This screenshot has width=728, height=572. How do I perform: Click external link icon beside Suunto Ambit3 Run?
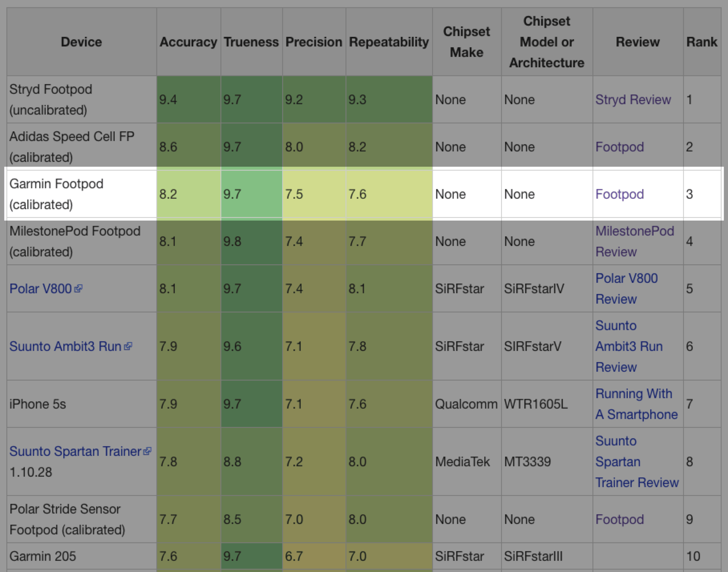click(x=128, y=346)
